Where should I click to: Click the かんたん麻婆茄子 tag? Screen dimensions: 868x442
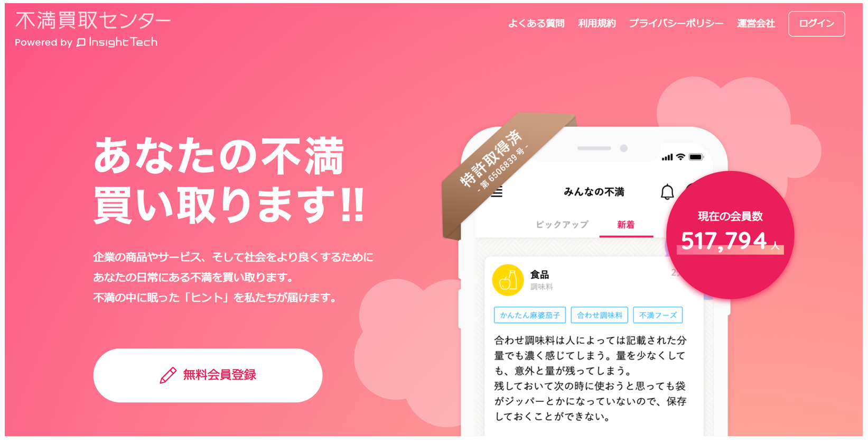coord(530,315)
